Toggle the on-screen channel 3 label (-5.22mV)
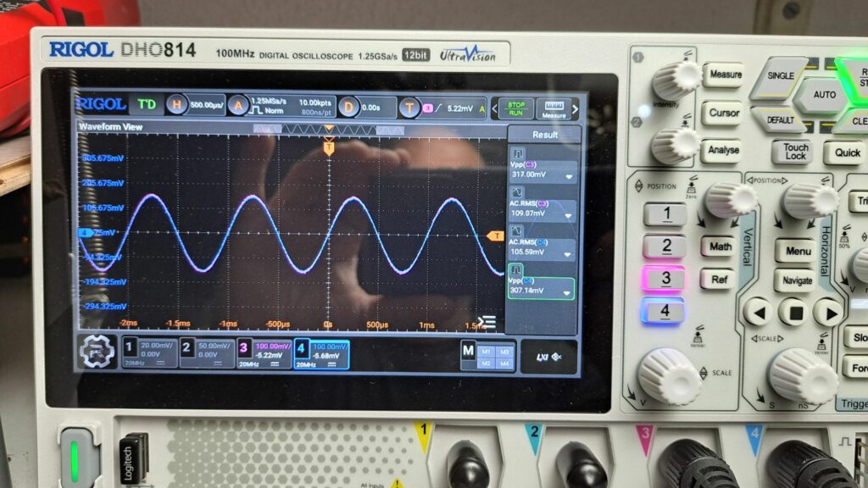 (x=265, y=354)
